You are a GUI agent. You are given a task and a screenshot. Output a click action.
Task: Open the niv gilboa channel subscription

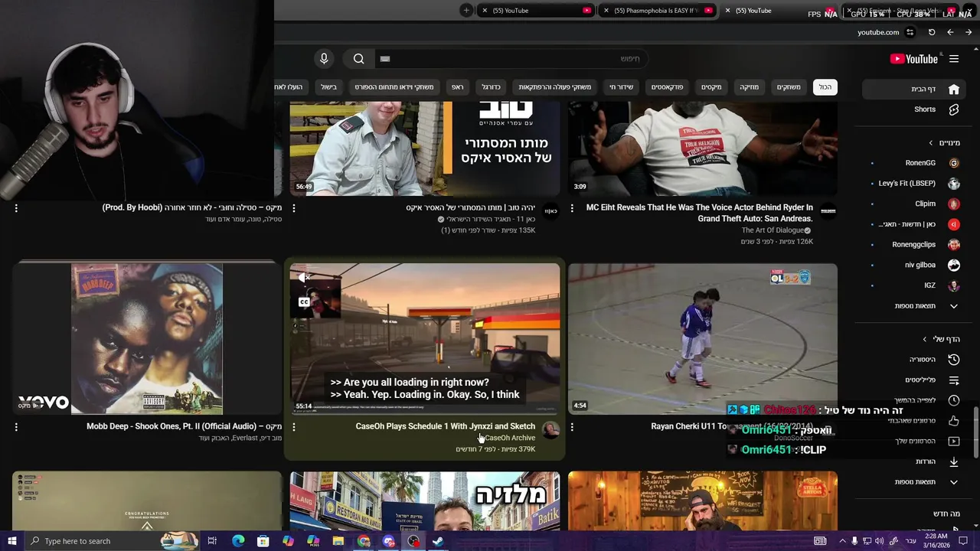915,265
